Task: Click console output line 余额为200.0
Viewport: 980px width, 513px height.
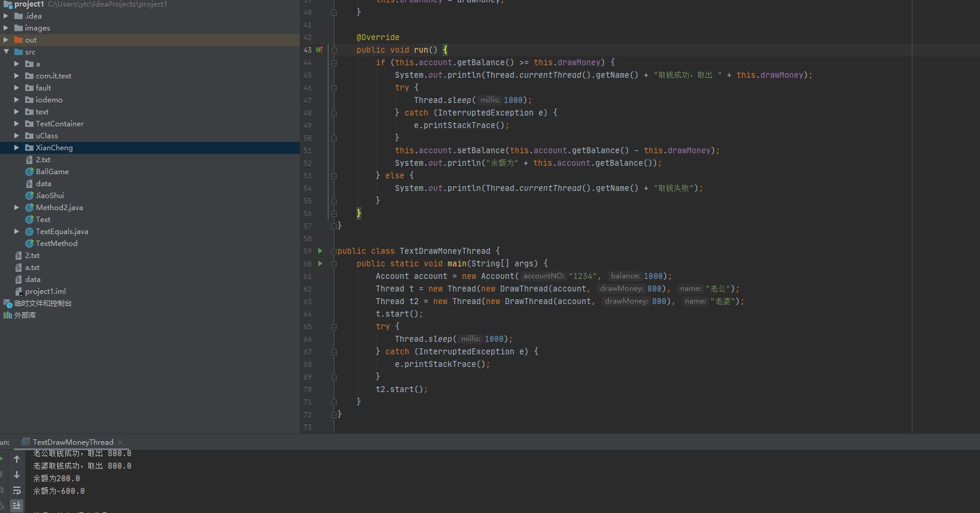Action: pos(56,478)
